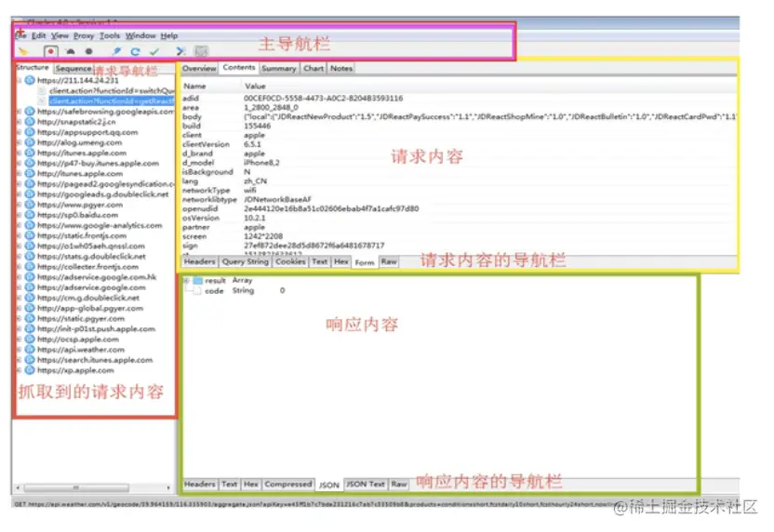Open the Tools toolbar icon
This screenshot has width=774, height=532.
click(x=180, y=51)
